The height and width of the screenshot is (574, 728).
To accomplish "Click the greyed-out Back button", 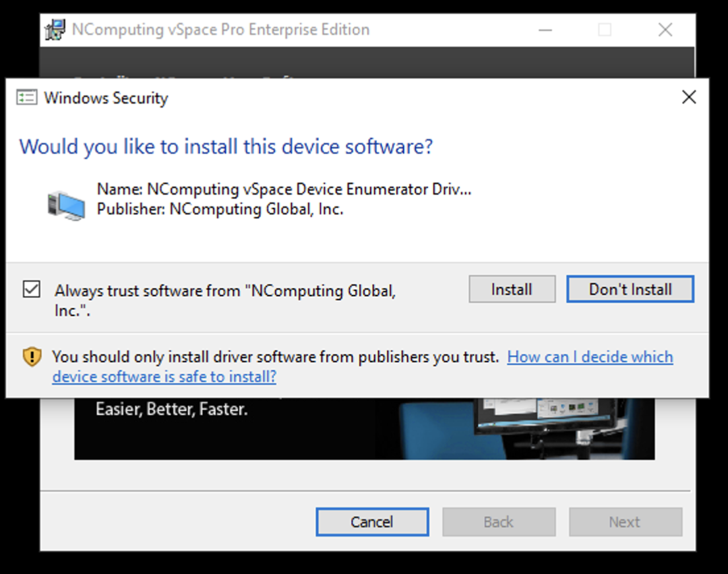I will 499,521.
